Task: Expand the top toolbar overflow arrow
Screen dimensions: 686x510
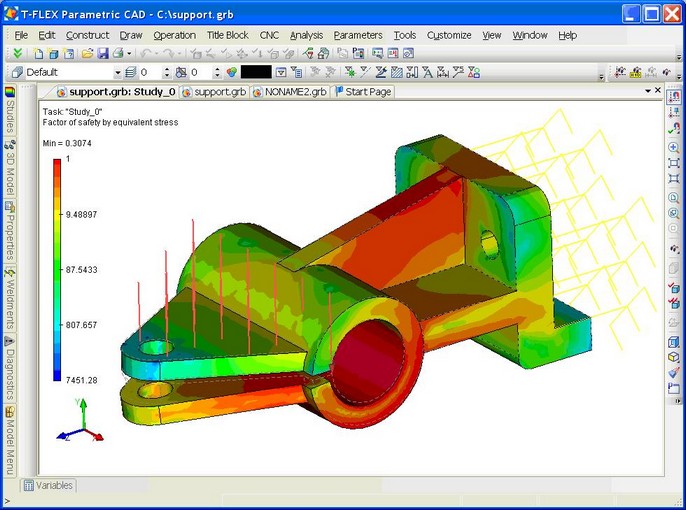Action: tap(679, 57)
